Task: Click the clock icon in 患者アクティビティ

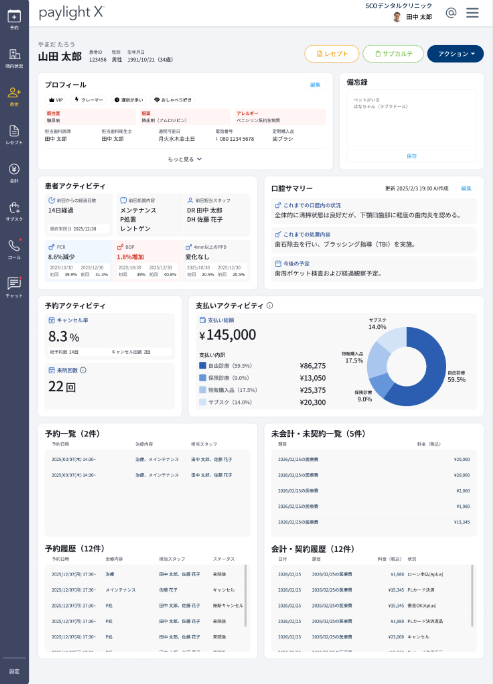Action: tap(51, 200)
